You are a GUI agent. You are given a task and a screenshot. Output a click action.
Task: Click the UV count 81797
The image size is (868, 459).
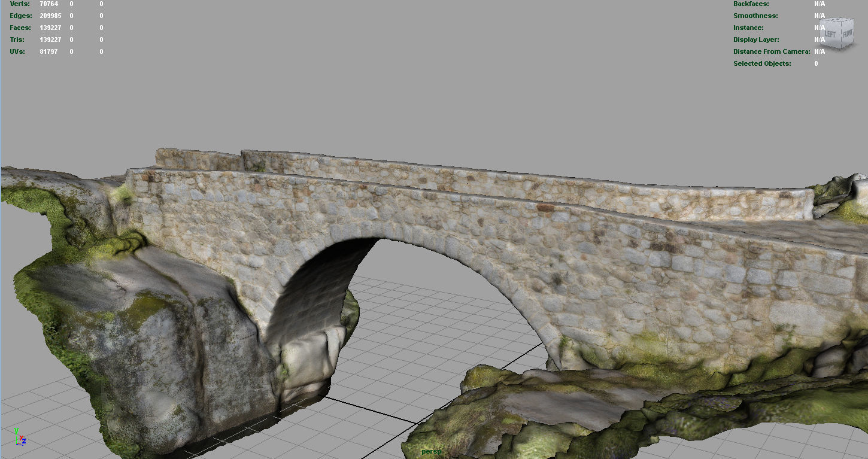(x=48, y=51)
